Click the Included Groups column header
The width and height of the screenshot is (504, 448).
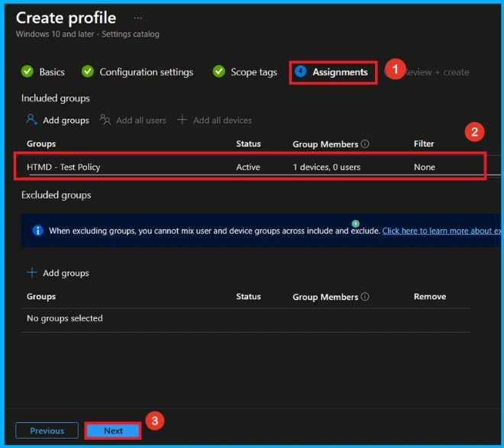pos(41,144)
